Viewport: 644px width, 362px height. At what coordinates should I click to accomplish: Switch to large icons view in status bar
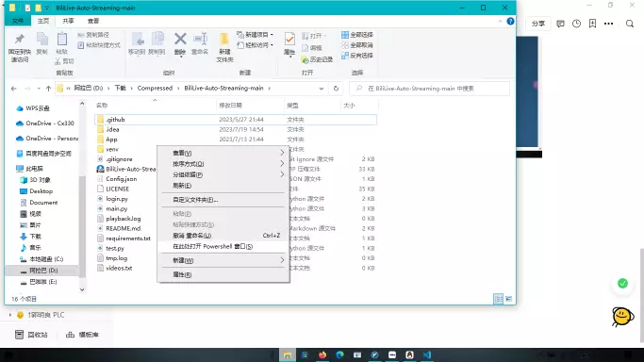coord(508,299)
